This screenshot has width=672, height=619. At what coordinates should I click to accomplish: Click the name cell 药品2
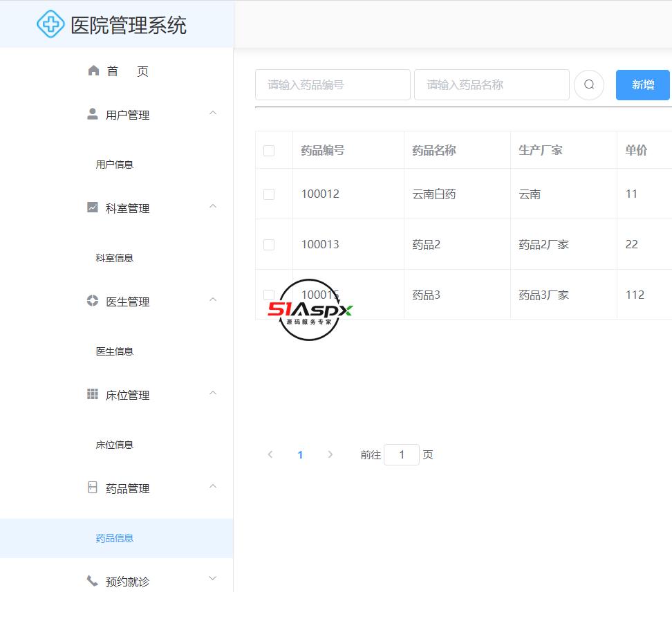click(427, 245)
